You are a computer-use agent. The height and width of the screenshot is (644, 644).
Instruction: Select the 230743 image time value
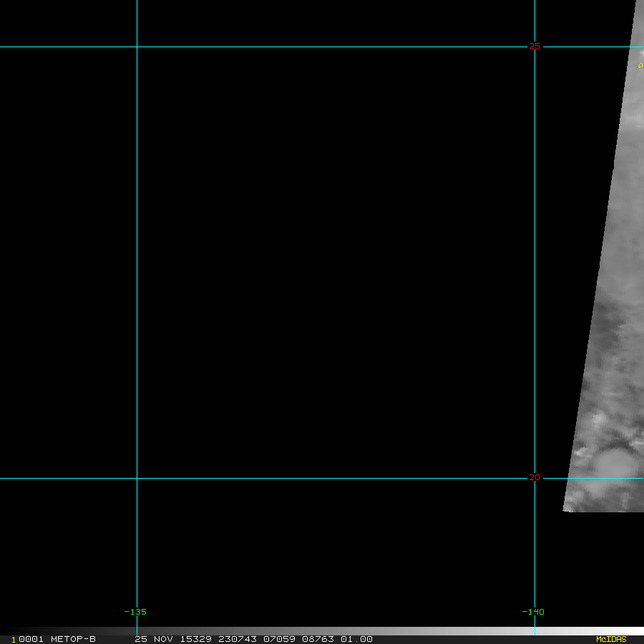click(x=240, y=639)
